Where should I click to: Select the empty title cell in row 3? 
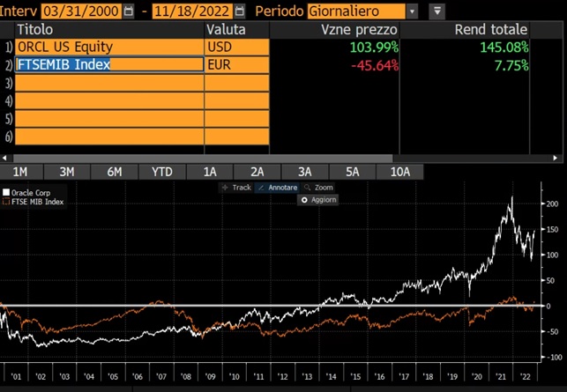(109, 83)
